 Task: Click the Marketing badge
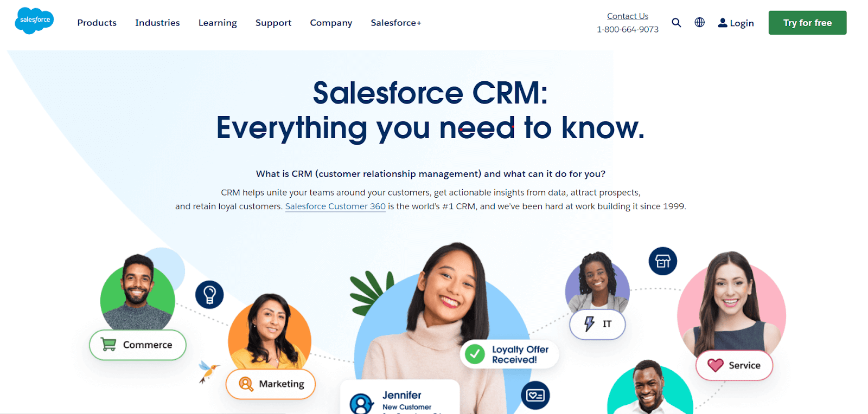(x=271, y=384)
